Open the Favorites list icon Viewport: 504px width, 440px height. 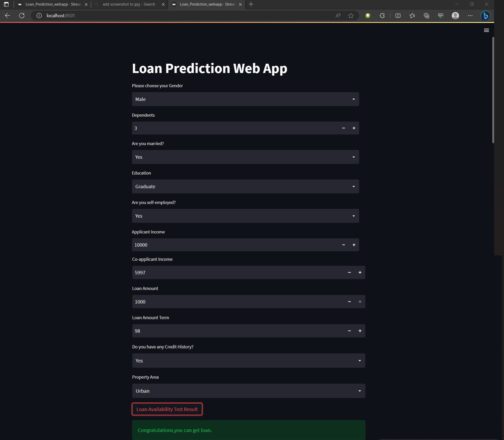(x=412, y=16)
